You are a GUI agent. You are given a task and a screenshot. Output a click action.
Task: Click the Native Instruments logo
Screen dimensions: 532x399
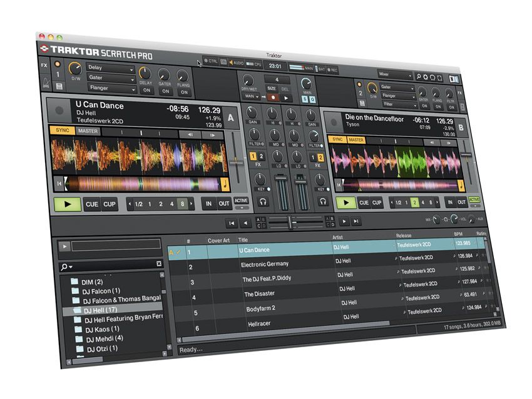(454, 79)
